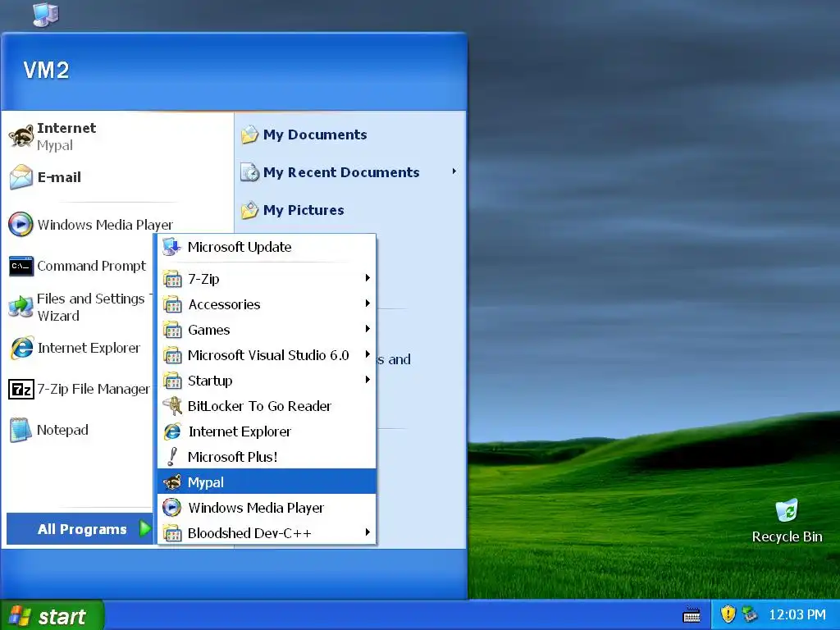Open My Documents link
The image size is (840, 630).
(315, 135)
